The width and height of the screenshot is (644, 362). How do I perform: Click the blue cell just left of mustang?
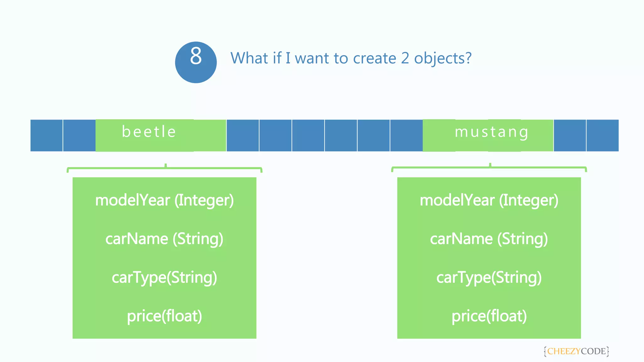pyautogui.click(x=406, y=135)
